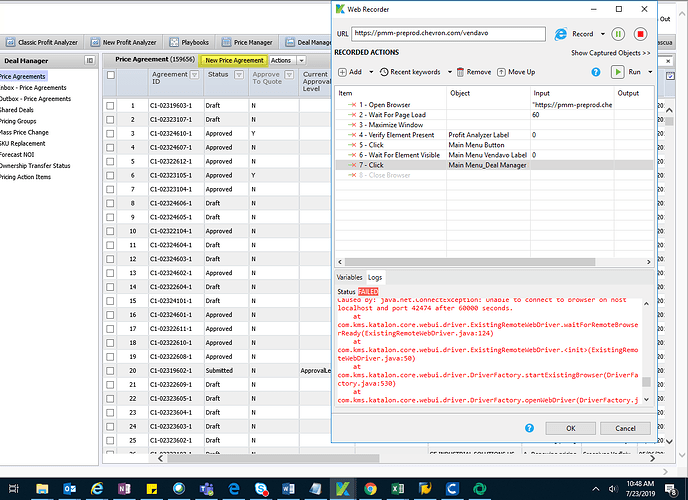Screen dimensions: 688x500
Task: Select step 1 Open Browser
Action: (494, 105)
